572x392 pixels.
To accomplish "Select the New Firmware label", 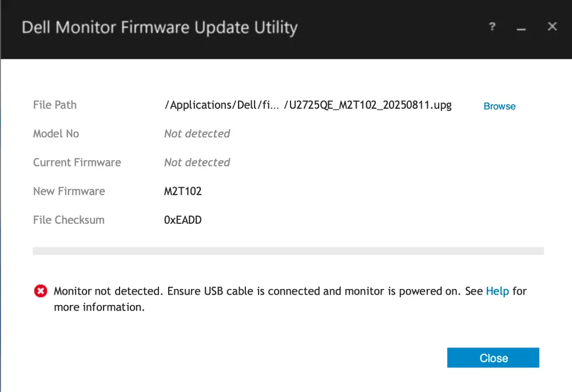I will (69, 191).
